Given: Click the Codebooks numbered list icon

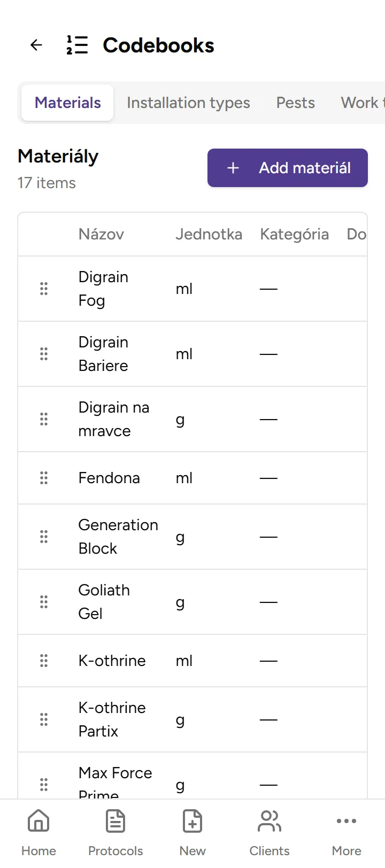Looking at the screenshot, I should 77,45.
